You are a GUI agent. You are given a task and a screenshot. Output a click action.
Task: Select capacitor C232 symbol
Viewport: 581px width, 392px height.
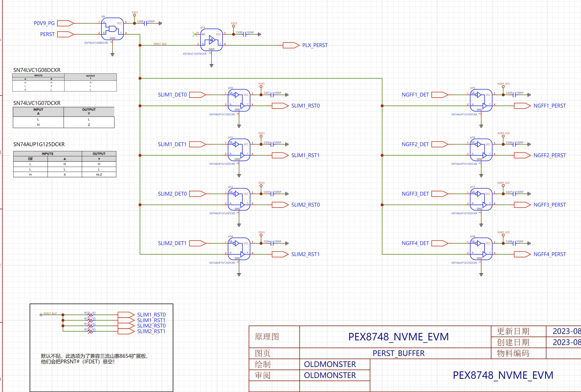click(272, 144)
